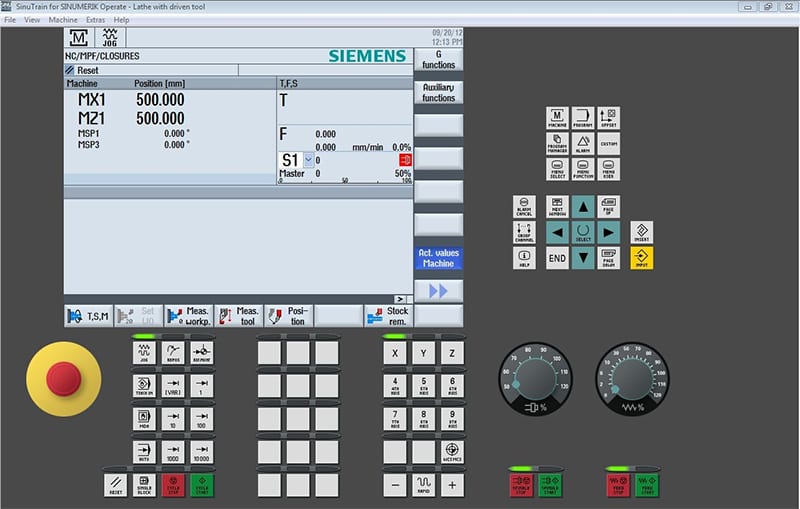The height and width of the screenshot is (509, 800).
Task: Select the Y axis key
Action: click(x=423, y=353)
